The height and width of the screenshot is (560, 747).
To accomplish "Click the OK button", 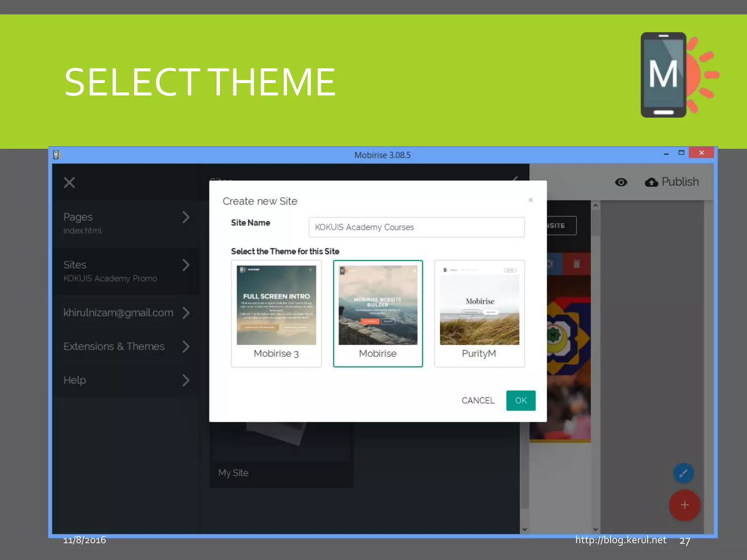I will pyautogui.click(x=520, y=400).
